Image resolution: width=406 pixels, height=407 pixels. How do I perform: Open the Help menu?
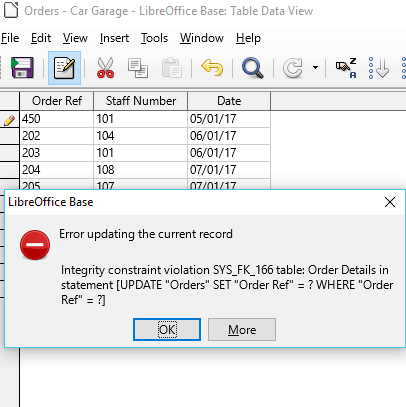tap(248, 38)
